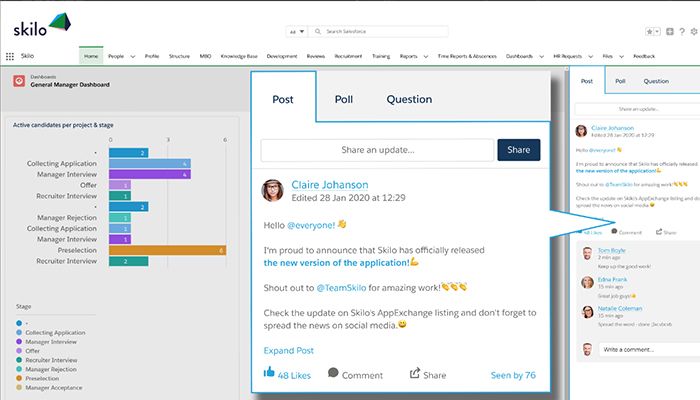Click the @everyone mention link
The height and width of the screenshot is (400, 700).
coord(311,225)
